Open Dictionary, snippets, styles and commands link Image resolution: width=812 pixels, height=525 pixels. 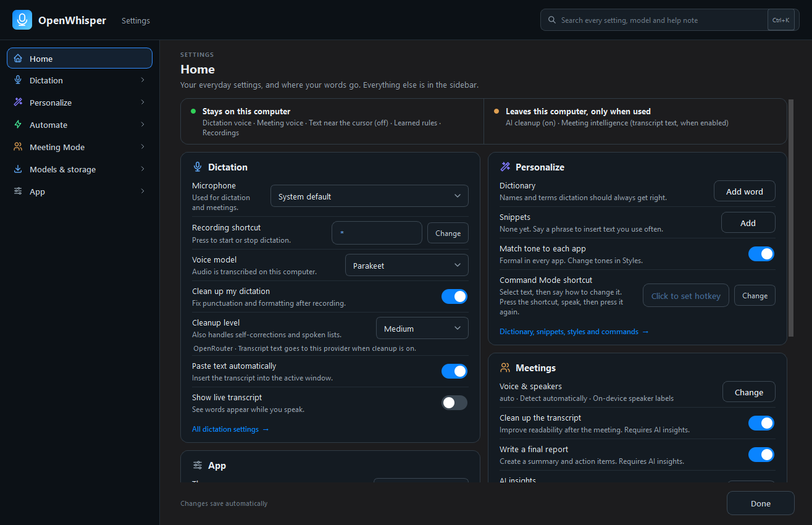574,332
